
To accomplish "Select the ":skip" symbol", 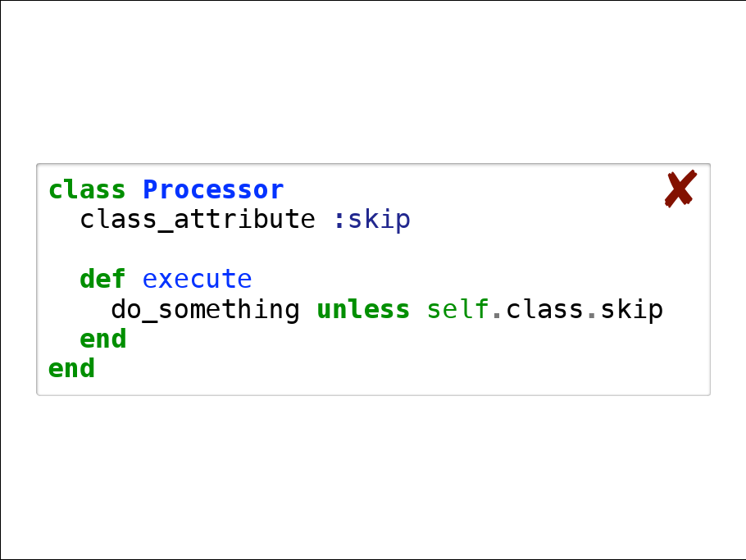I will pos(371,220).
